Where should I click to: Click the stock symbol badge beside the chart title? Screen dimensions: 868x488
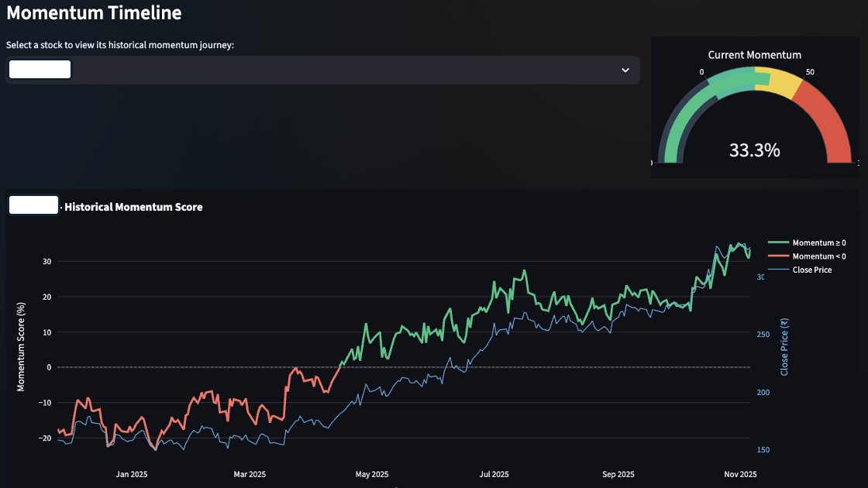point(33,204)
